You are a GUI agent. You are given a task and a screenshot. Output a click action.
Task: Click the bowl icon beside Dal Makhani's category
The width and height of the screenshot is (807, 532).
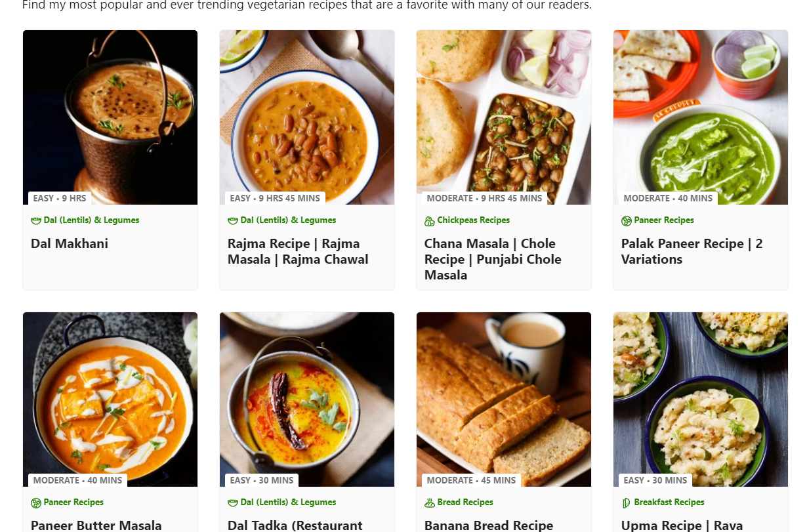(x=36, y=221)
